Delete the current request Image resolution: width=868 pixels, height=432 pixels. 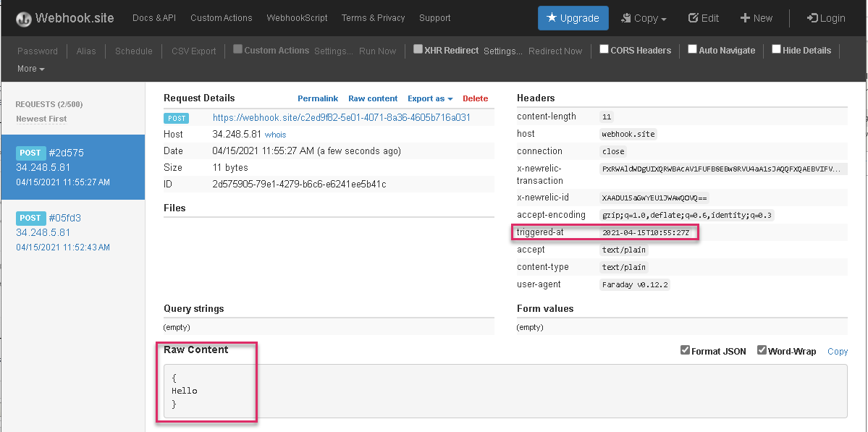475,98
